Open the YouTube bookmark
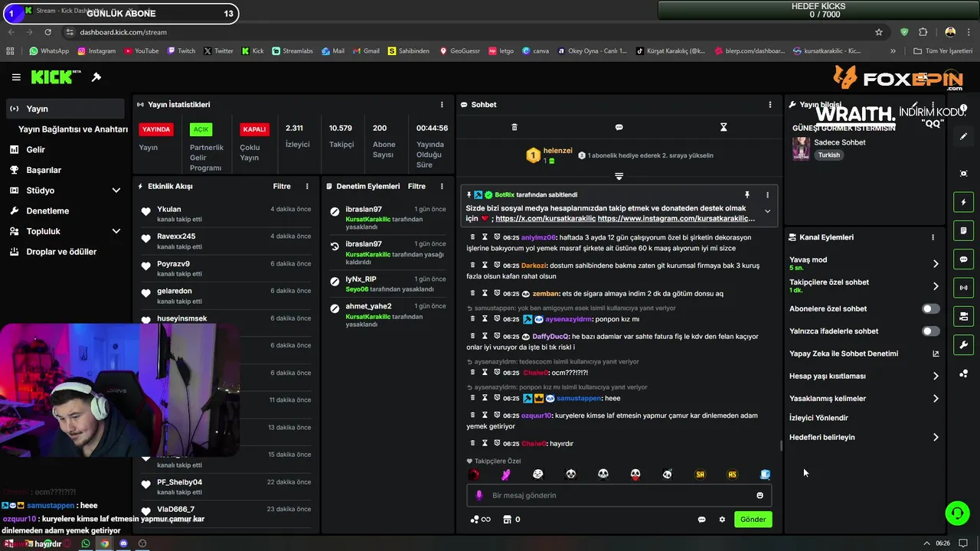Viewport: 980px width, 551px height. 140,51
